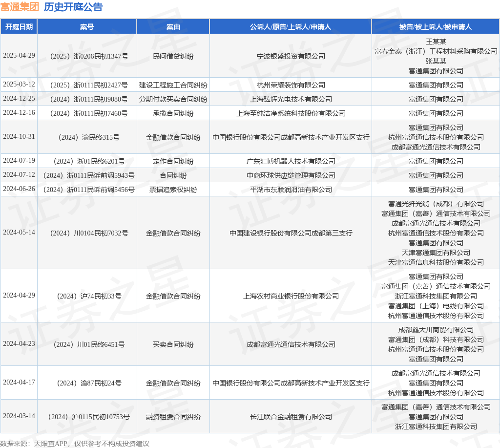Click case number (2024)渝民终315号
Viewport: 500px width, 448px height.
pyautogui.click(x=87, y=137)
